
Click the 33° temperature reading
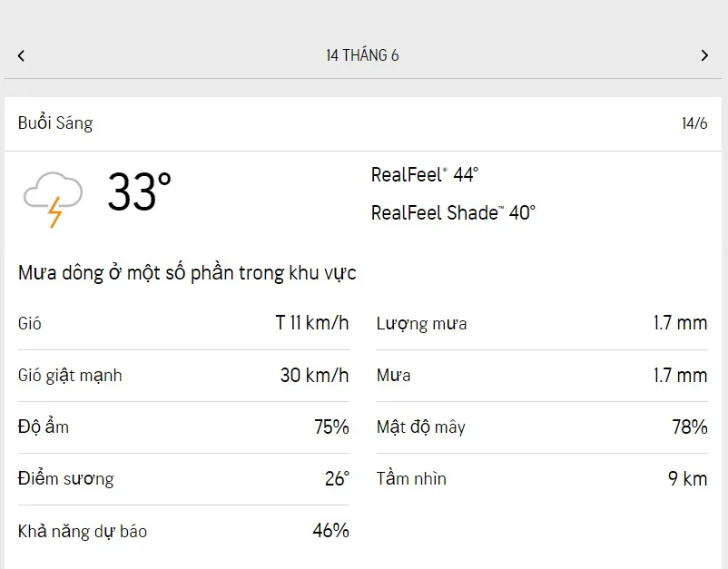[x=139, y=192]
